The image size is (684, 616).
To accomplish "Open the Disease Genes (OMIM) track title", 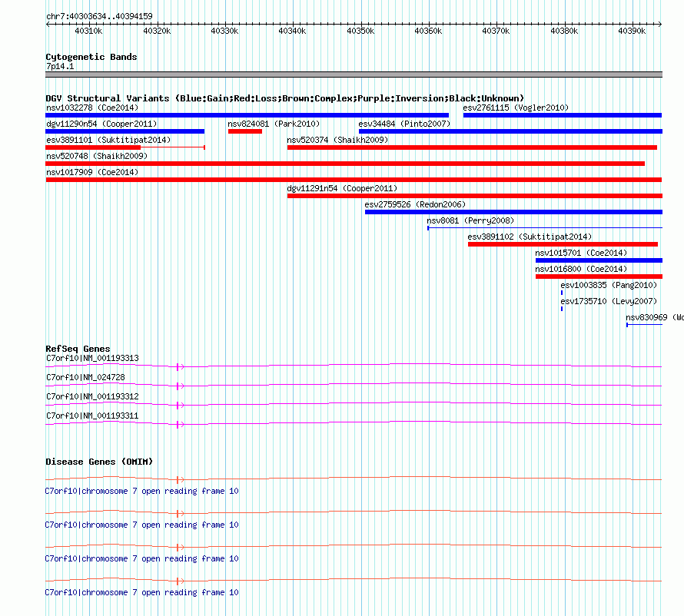I will click(99, 462).
